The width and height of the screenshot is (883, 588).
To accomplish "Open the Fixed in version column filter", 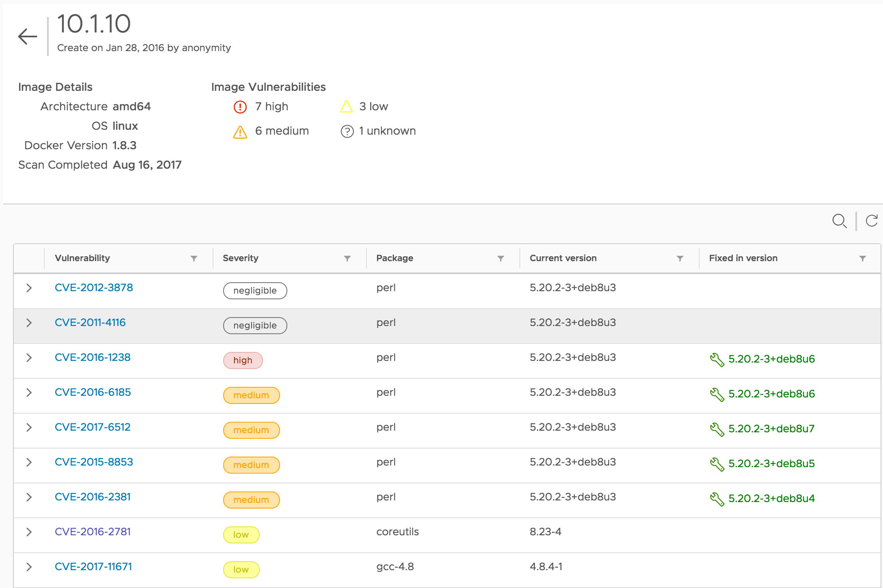I will (x=863, y=258).
